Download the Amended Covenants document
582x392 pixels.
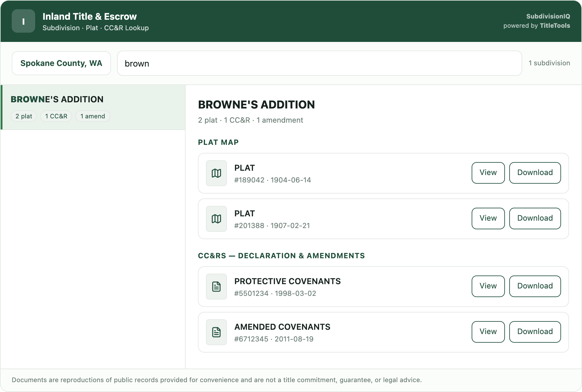click(x=535, y=332)
